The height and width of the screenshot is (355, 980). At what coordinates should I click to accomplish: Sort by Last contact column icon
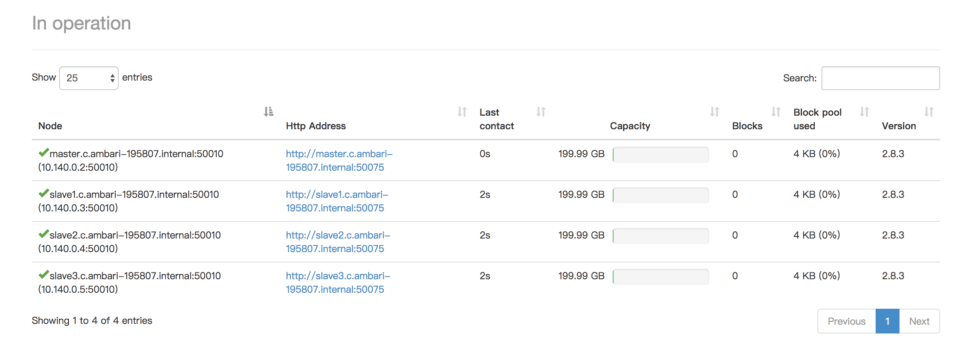[x=541, y=112]
